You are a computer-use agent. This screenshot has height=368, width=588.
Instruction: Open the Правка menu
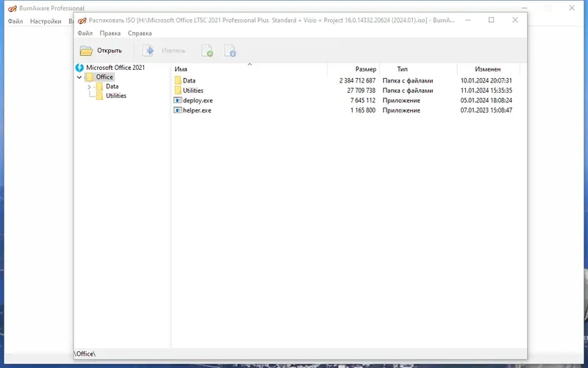[110, 33]
